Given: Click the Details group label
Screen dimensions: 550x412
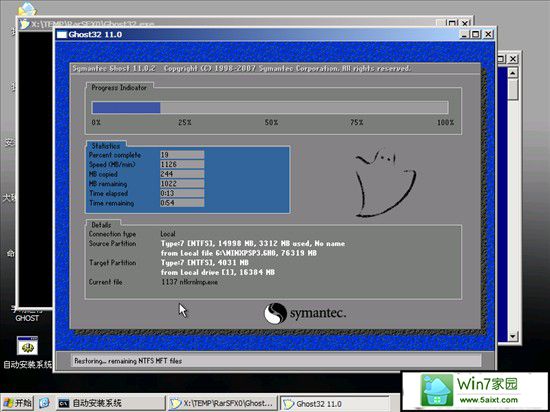Looking at the screenshot, I should click(x=101, y=225).
